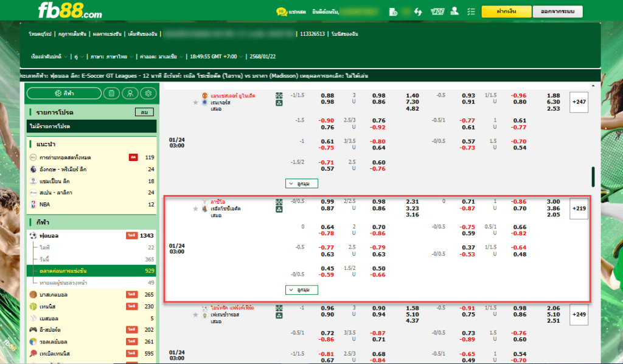Click Lazio handicap odds 0.99
Image resolution: width=623 pixels, height=364 pixels.
coord(327,202)
